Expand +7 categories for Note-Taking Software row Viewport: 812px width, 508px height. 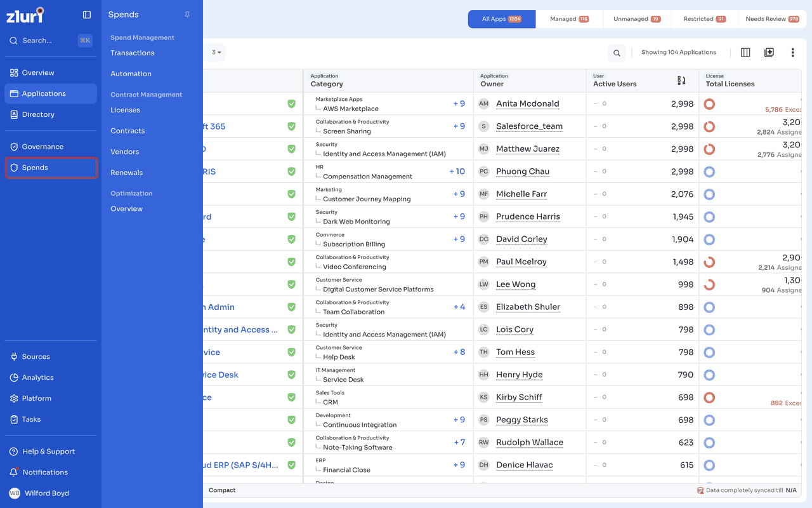click(459, 442)
